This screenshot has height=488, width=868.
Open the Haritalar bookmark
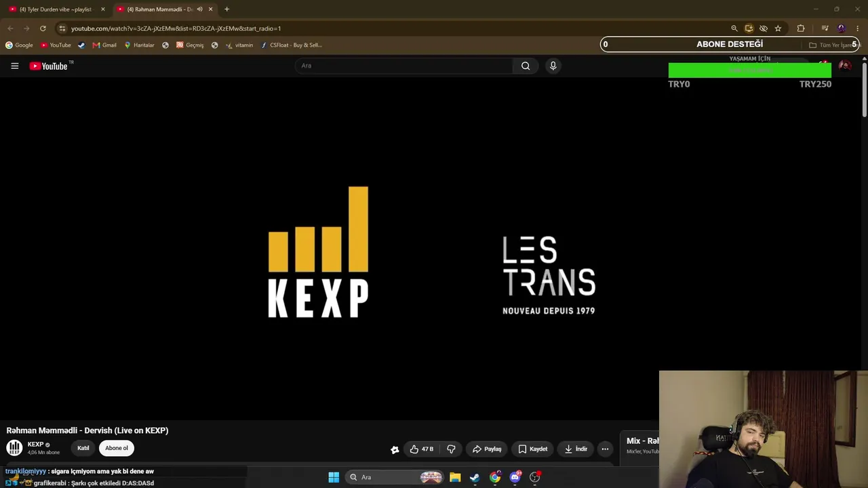pos(139,45)
